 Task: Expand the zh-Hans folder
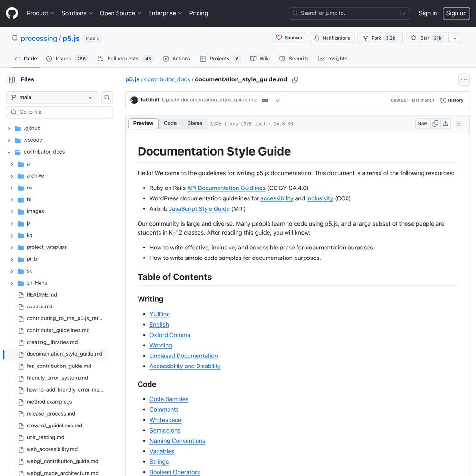[12, 283]
